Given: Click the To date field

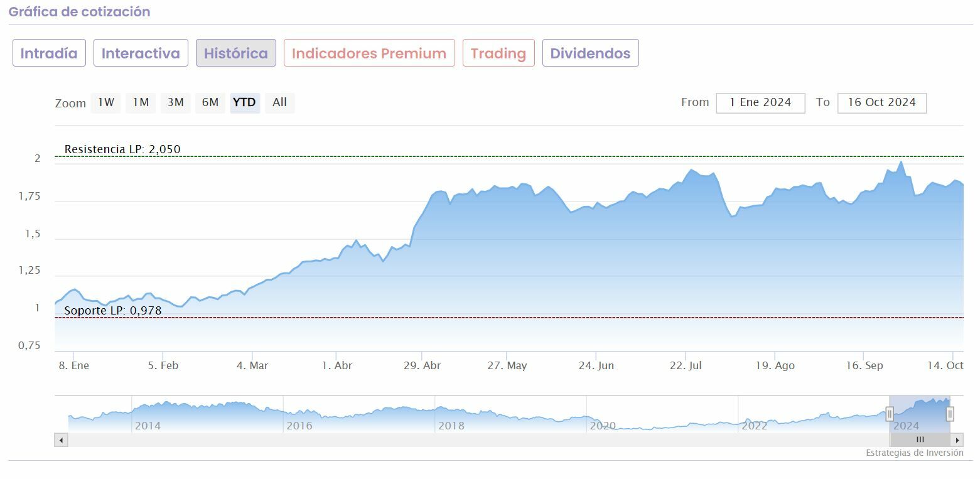Looking at the screenshot, I should pos(881,103).
